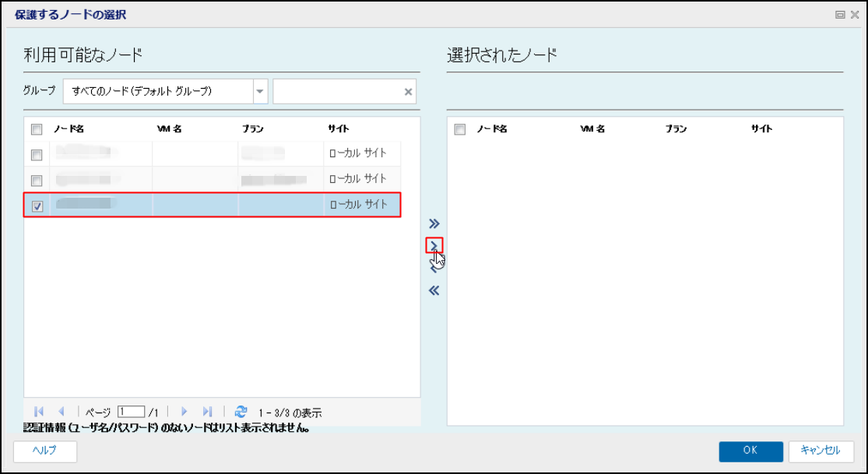Click the キャンセル button
868x474 pixels.
point(821,451)
